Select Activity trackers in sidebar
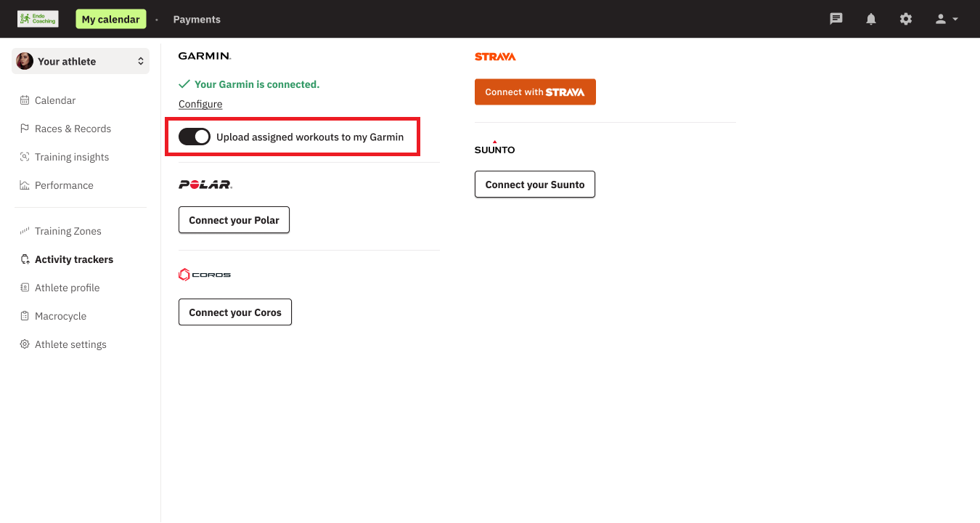This screenshot has width=980, height=523. click(74, 259)
